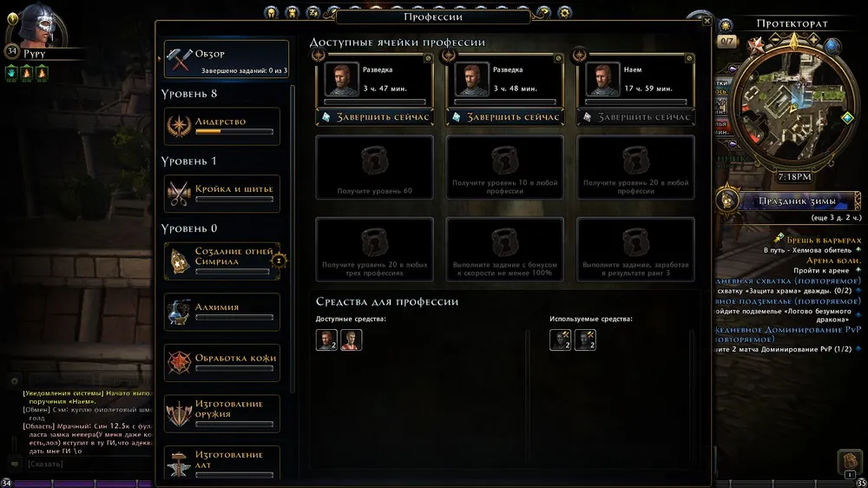Viewport: 868px width, 488px height.
Task: Select the red-clothed mercenary in available assets
Action: pyautogui.click(x=351, y=340)
